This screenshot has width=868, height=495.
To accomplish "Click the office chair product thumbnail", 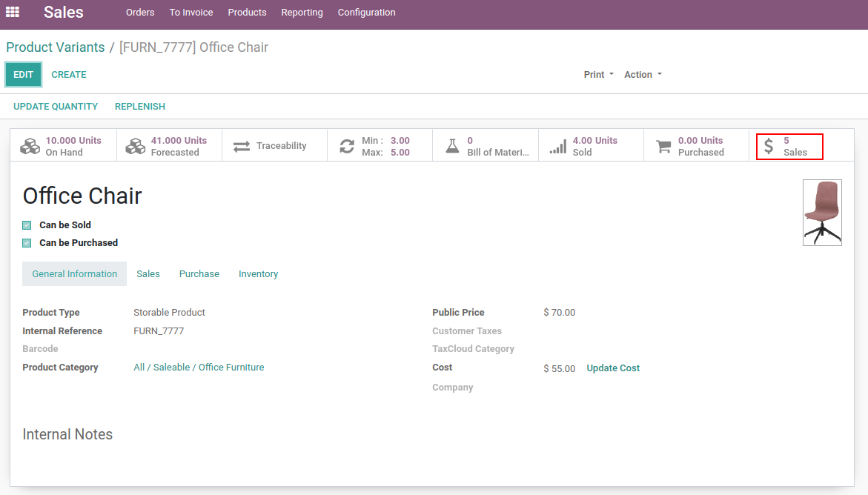I will tap(822, 212).
